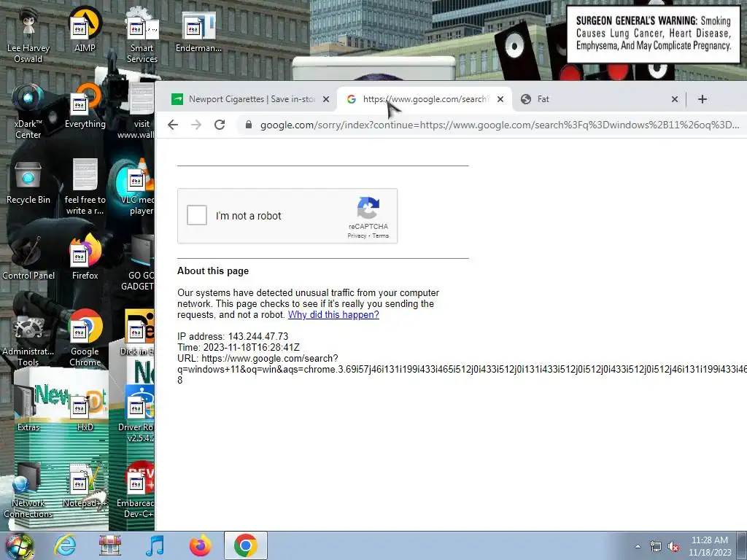
Task: Open the Windows Start menu orb
Action: (x=19, y=545)
